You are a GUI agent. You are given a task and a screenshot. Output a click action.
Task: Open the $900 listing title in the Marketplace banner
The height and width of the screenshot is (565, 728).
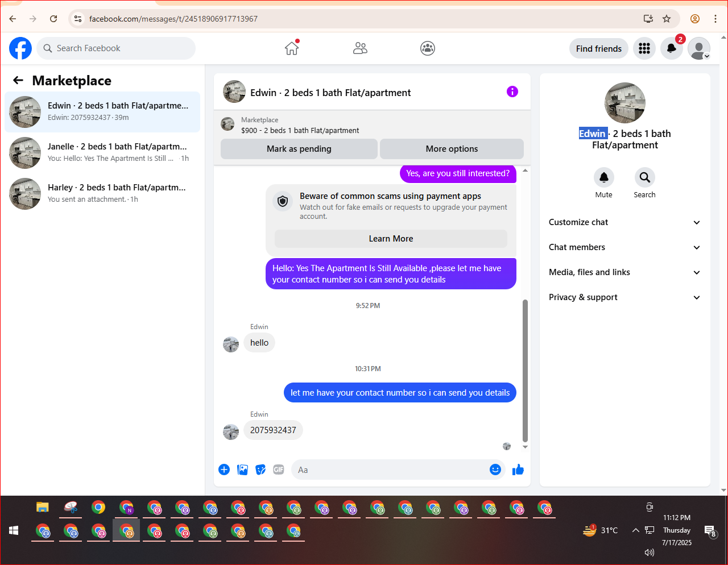[x=300, y=130]
